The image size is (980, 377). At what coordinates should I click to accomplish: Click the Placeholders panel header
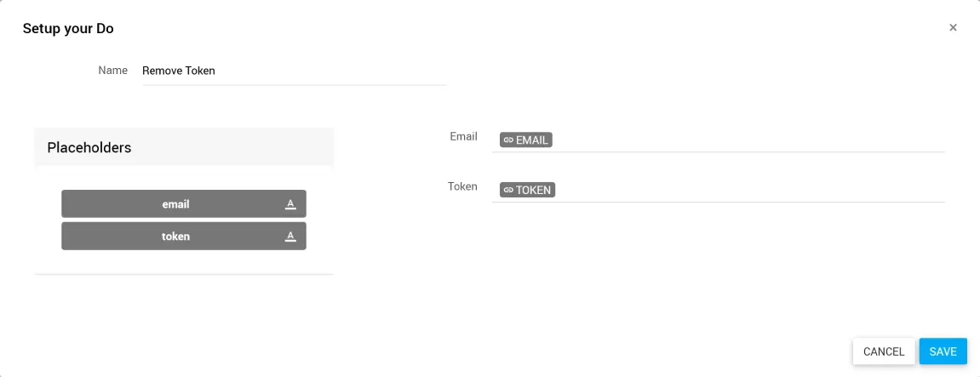(183, 147)
